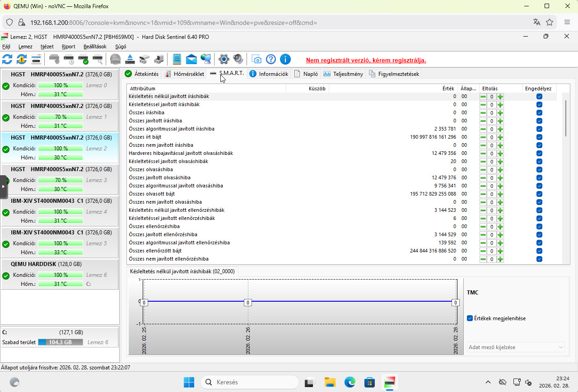Click the refresh icon with warning triangle
Viewport: 578px width, 392px height.
pyautogui.click(x=22, y=59)
